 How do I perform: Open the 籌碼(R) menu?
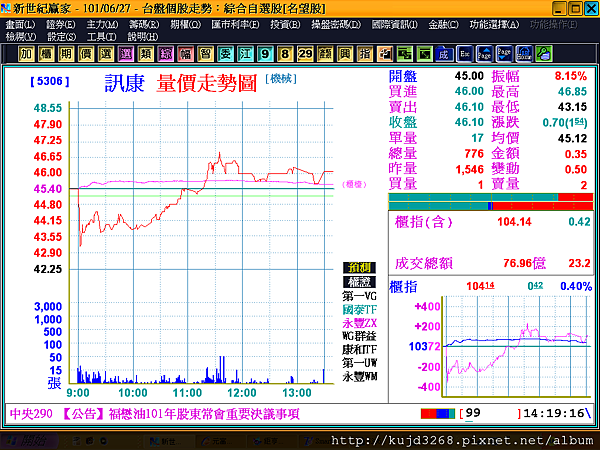coord(144,25)
